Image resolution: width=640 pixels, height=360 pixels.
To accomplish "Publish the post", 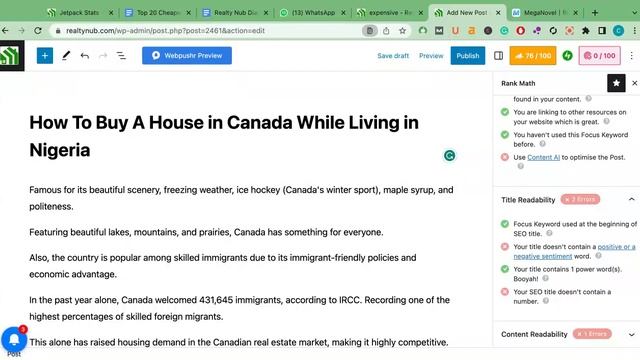I will coord(468,56).
